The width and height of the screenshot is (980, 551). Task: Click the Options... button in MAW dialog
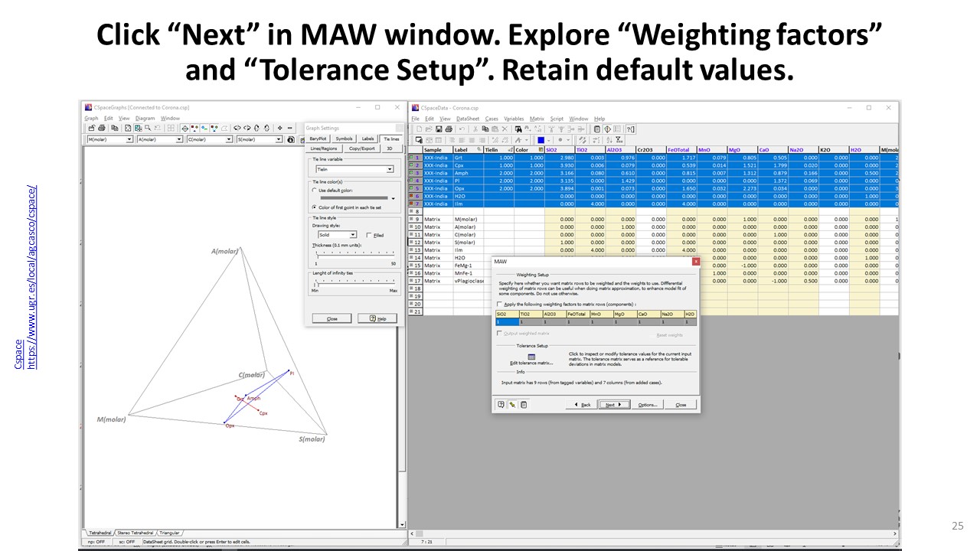(647, 405)
